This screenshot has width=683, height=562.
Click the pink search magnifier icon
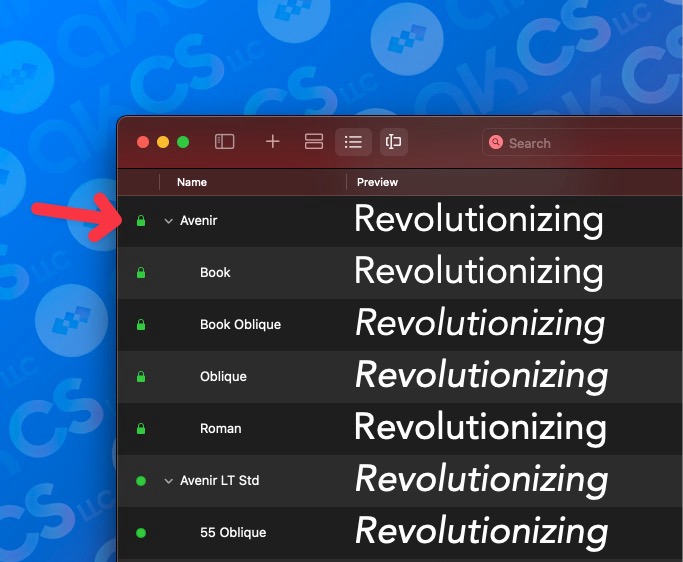tap(496, 142)
